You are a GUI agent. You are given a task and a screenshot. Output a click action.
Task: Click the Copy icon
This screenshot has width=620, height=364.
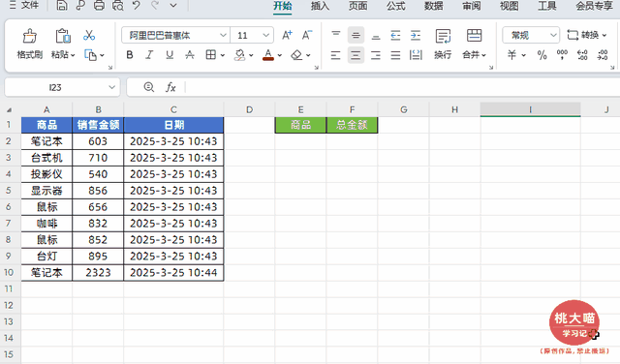(x=90, y=55)
